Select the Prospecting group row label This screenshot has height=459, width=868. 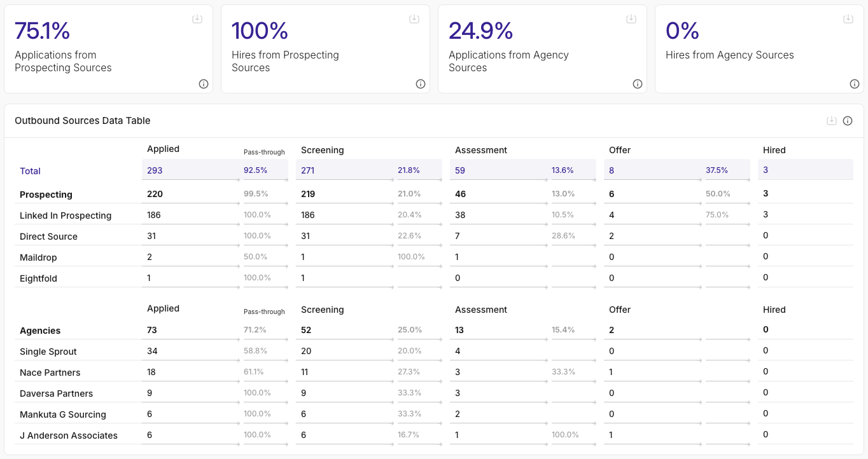pos(46,195)
